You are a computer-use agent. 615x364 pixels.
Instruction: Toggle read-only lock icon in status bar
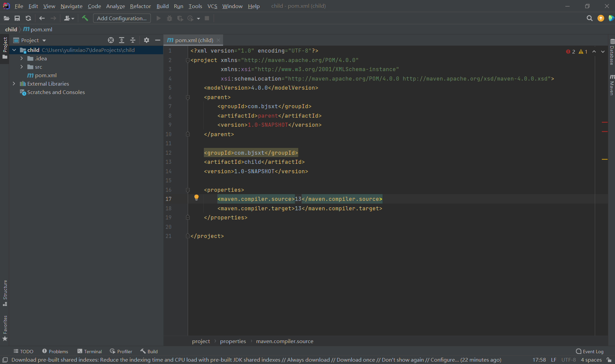[609, 360]
